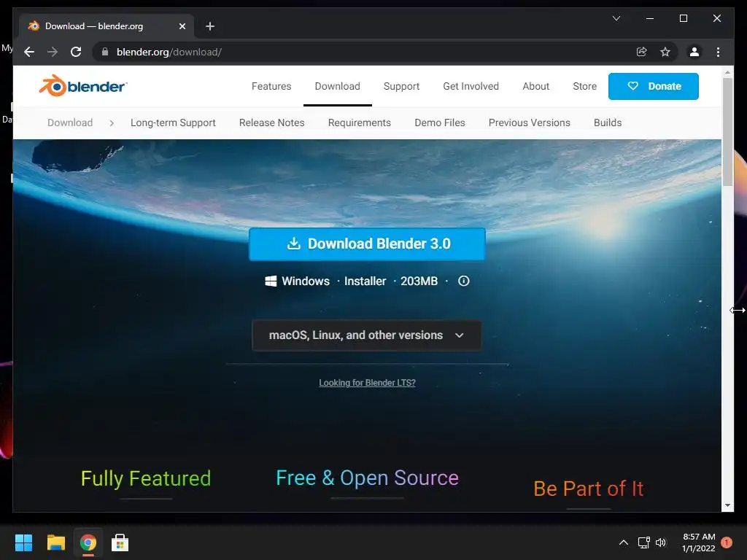Share this page icon in address bar
Screen dimensions: 747x560
[642, 52]
